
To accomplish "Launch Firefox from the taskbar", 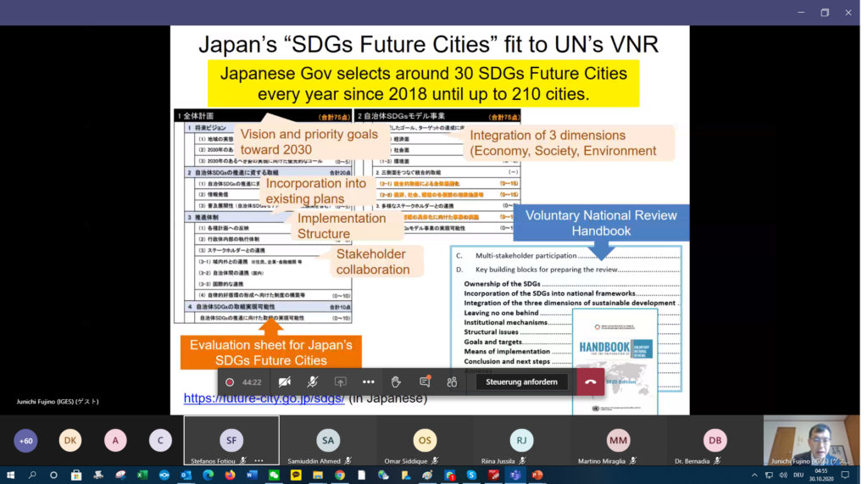I will pyautogui.click(x=230, y=476).
